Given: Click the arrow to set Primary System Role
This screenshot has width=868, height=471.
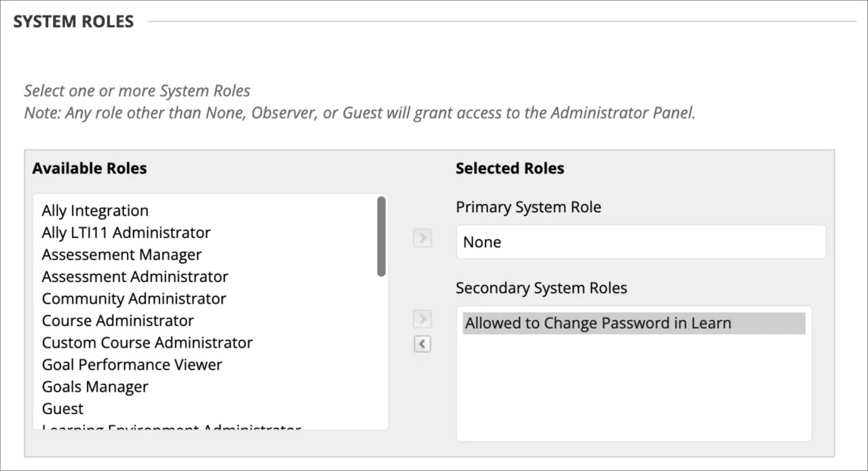Looking at the screenshot, I should click(422, 238).
